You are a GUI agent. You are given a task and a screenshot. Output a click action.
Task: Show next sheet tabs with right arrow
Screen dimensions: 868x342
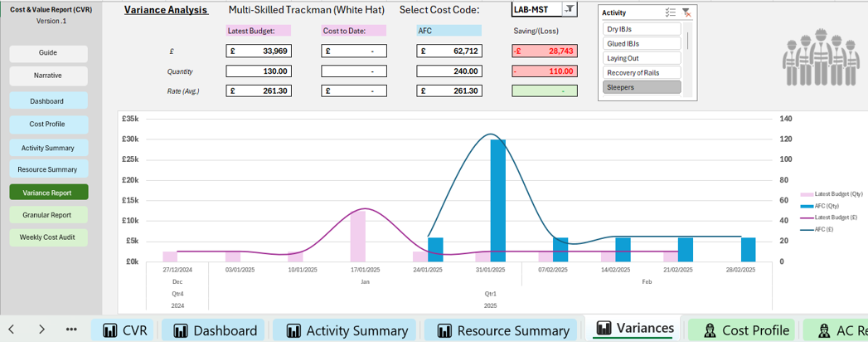tap(41, 330)
